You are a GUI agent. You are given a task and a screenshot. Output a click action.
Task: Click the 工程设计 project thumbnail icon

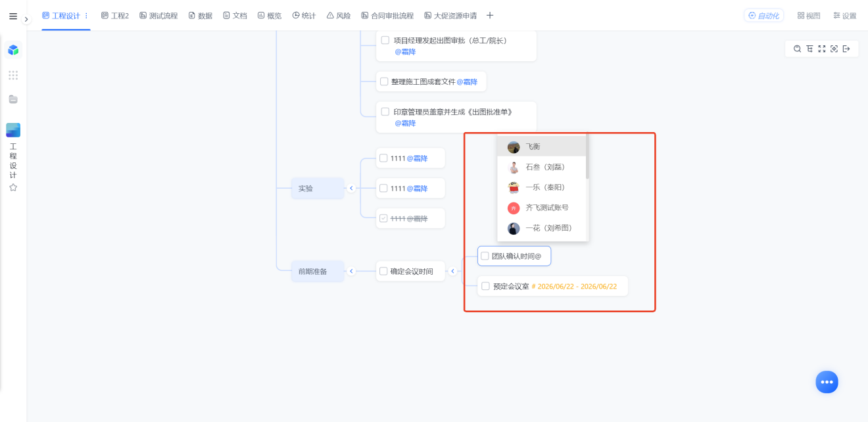(x=13, y=130)
